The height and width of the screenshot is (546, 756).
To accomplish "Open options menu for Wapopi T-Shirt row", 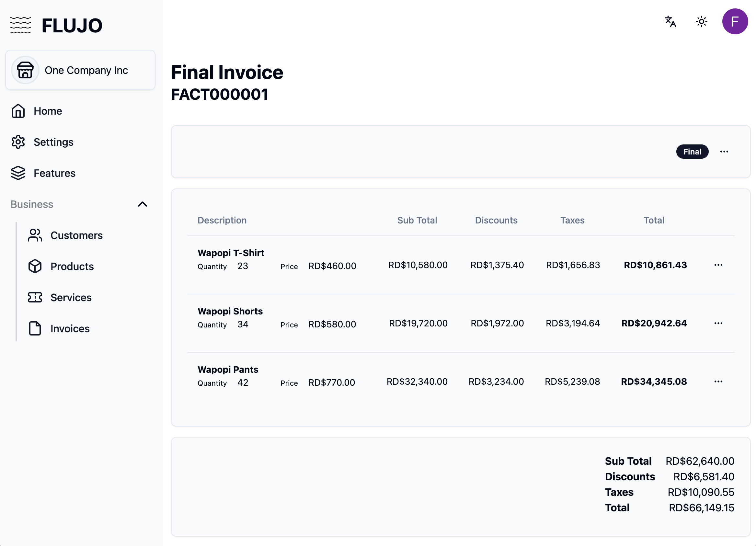I will [x=718, y=265].
